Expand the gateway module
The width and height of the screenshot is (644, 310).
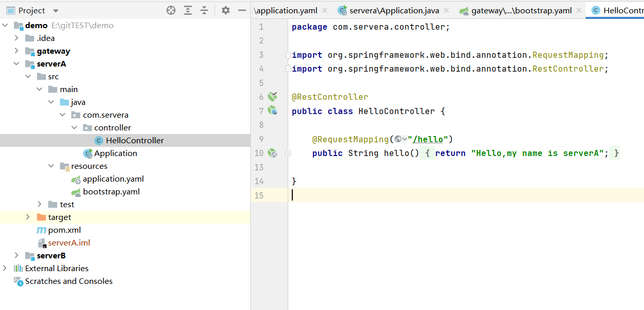click(16, 51)
